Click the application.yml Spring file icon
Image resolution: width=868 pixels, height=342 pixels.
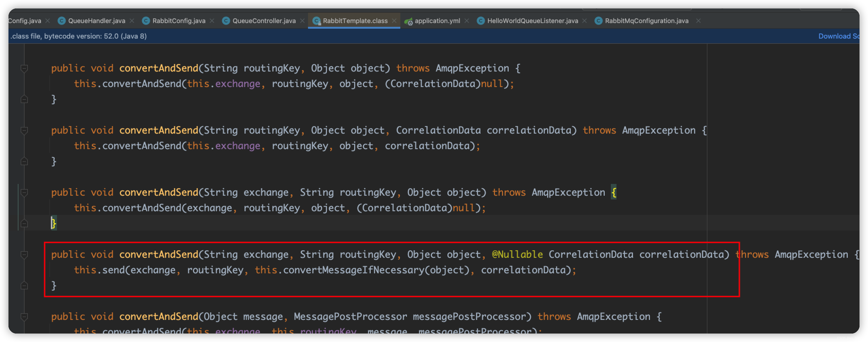[408, 21]
